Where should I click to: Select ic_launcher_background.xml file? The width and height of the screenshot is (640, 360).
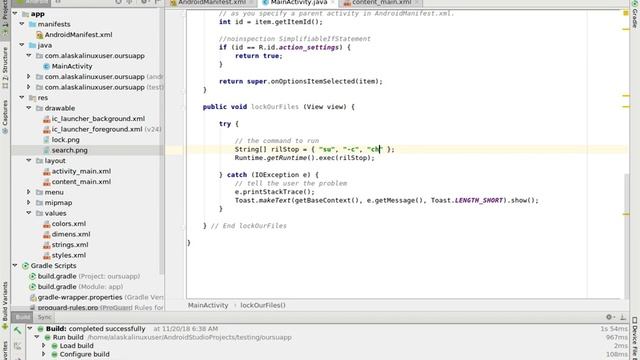click(98, 119)
